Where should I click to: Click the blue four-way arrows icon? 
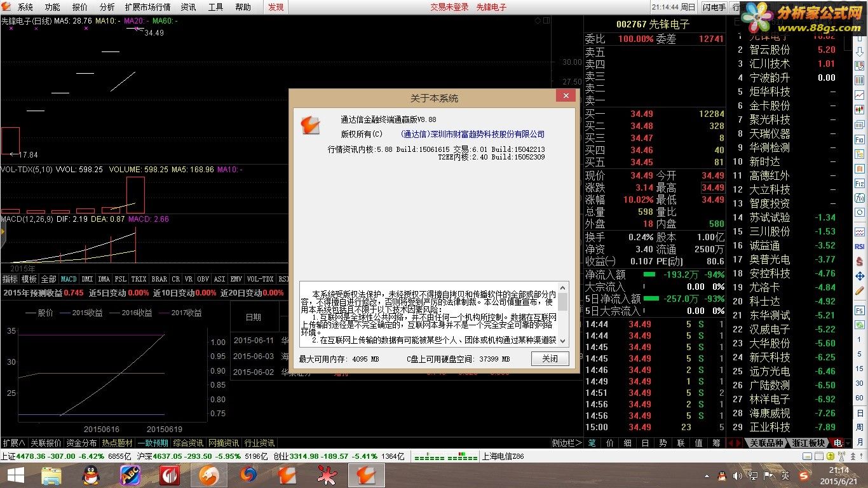(859, 276)
